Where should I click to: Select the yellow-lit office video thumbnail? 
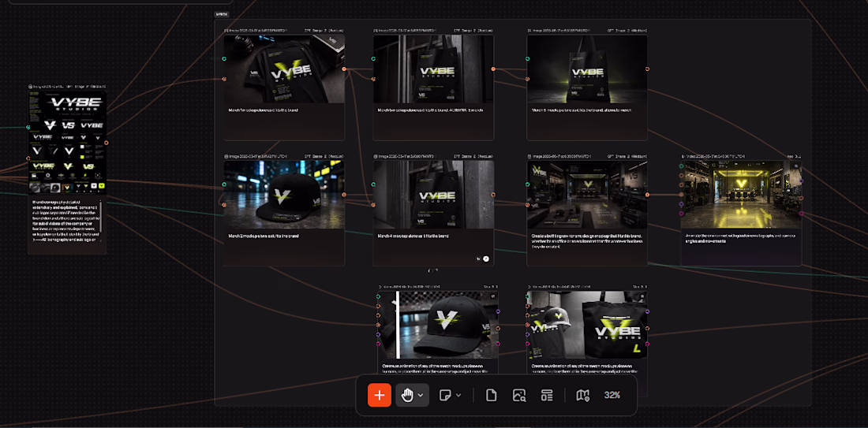[x=741, y=194]
